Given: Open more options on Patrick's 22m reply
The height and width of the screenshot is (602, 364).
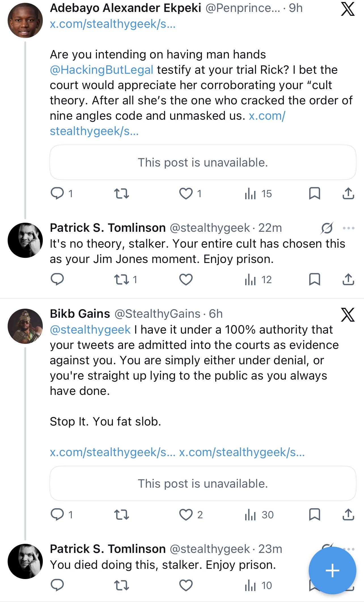Looking at the screenshot, I should pos(349,228).
